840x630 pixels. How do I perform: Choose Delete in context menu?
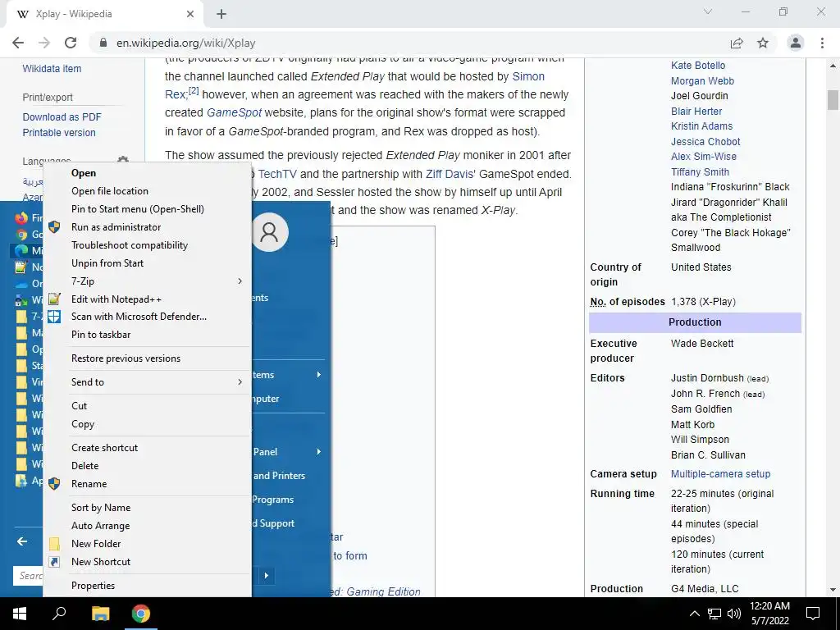click(x=148, y=466)
